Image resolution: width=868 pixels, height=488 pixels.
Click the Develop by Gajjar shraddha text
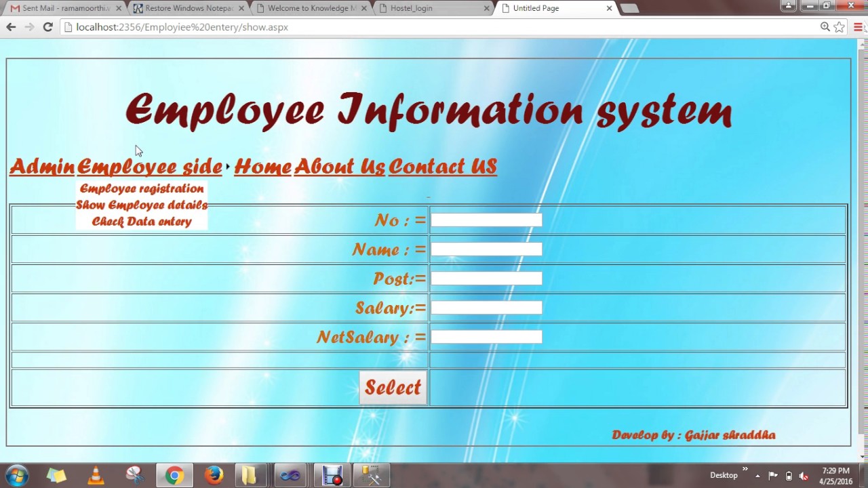[694, 435]
